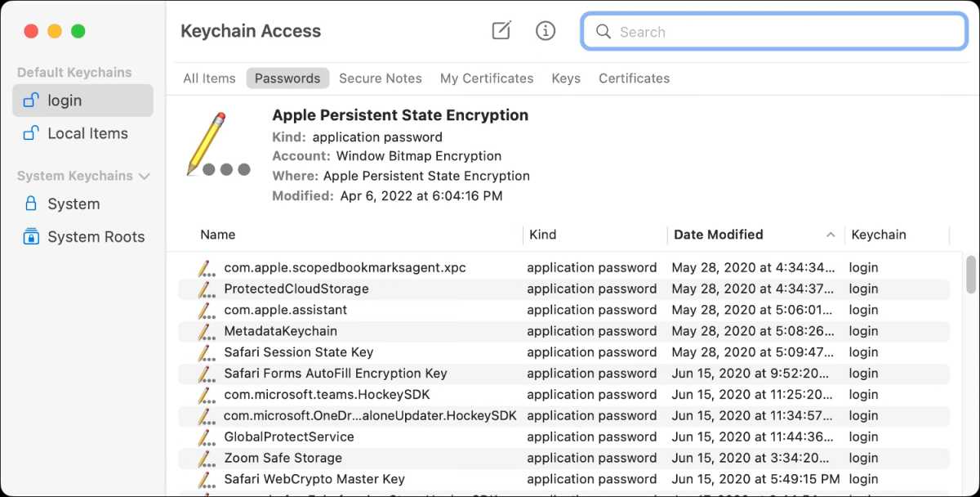Click the date cell for com.apple.assistant
This screenshot has height=497, width=980.
tap(753, 310)
